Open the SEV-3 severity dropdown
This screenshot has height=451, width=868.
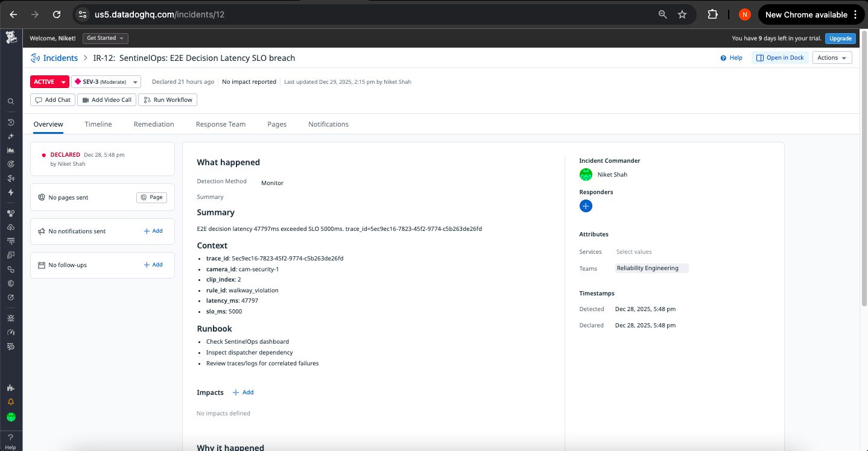coord(106,81)
